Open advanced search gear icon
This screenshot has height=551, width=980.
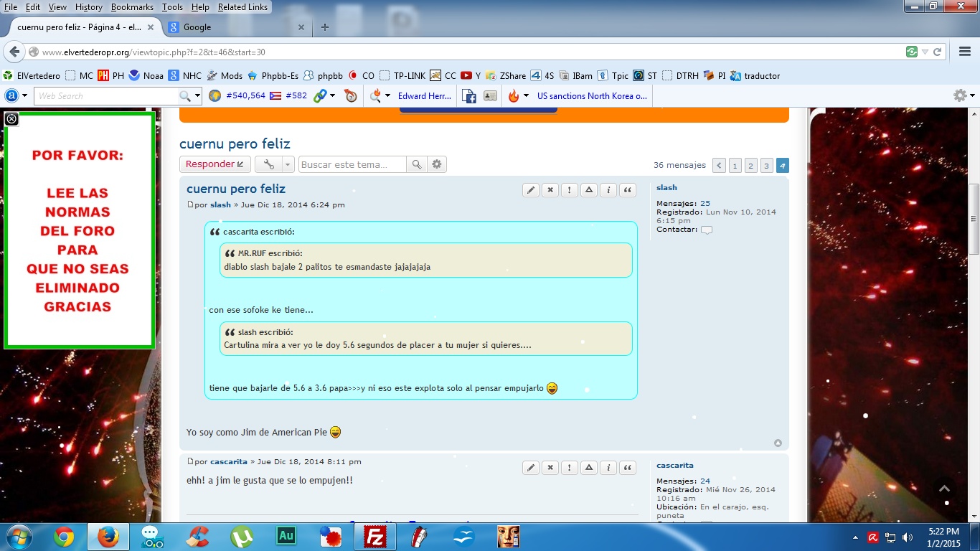coord(436,164)
